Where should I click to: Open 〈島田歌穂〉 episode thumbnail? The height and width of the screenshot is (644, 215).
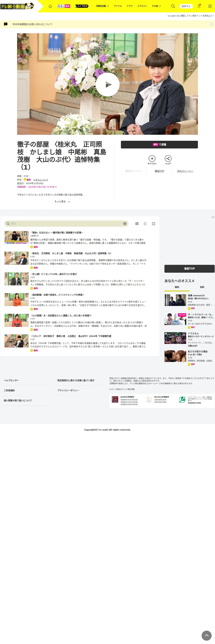pyautogui.click(x=17, y=299)
